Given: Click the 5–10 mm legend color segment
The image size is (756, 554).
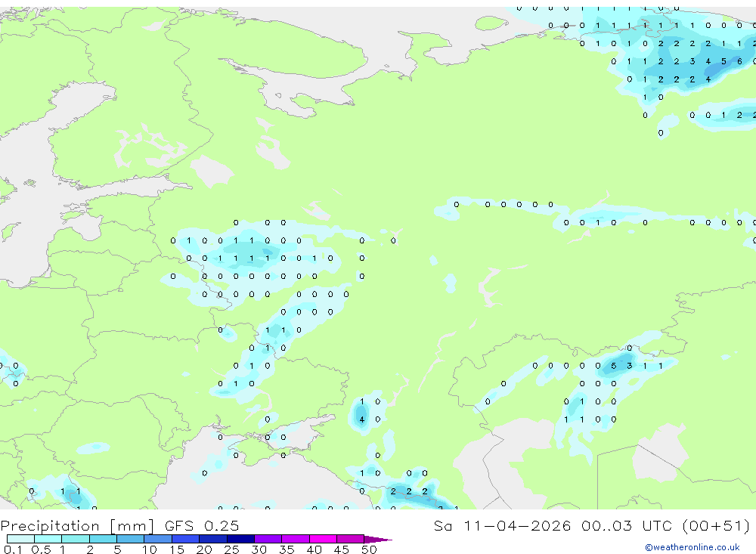Looking at the screenshot, I should tap(130, 539).
